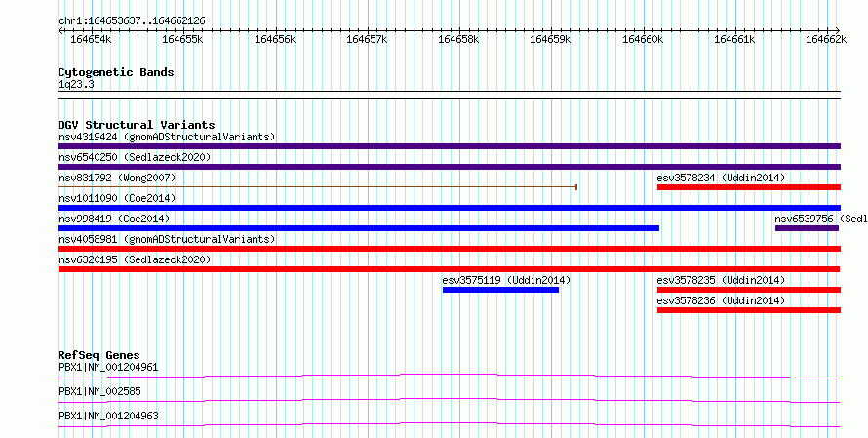Click the Cytogenetic Bands track heading

point(116,72)
